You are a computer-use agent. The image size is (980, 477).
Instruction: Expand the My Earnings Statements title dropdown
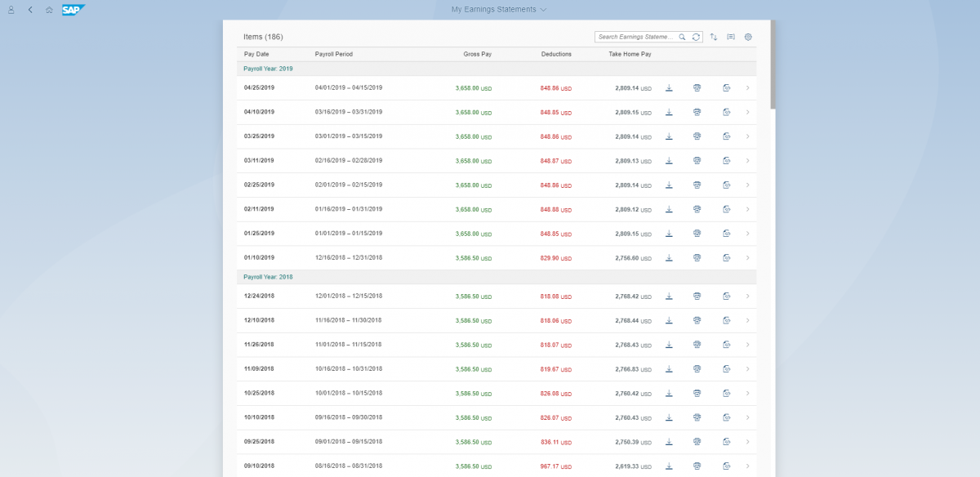499,10
